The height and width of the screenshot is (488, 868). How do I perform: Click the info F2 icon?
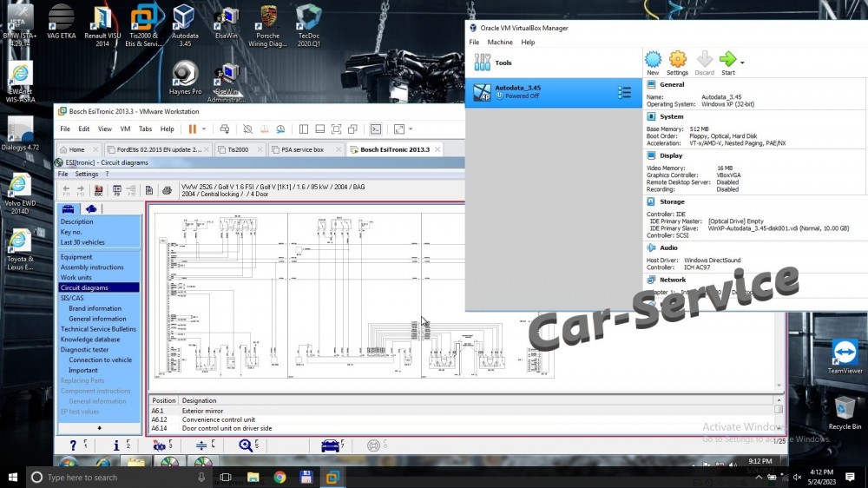[x=116, y=445]
